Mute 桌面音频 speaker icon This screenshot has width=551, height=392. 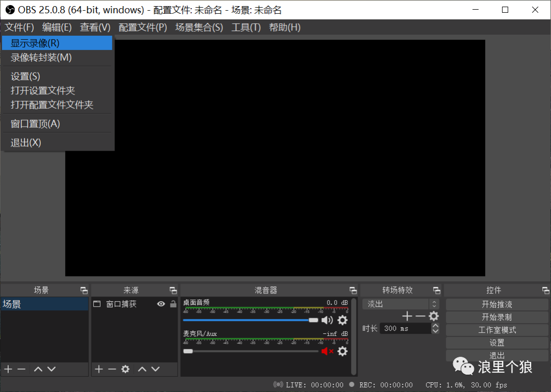click(x=327, y=320)
